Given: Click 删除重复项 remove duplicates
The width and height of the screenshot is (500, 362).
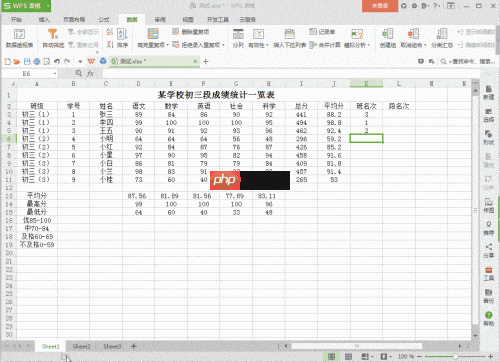Looking at the screenshot, I should point(191,32).
